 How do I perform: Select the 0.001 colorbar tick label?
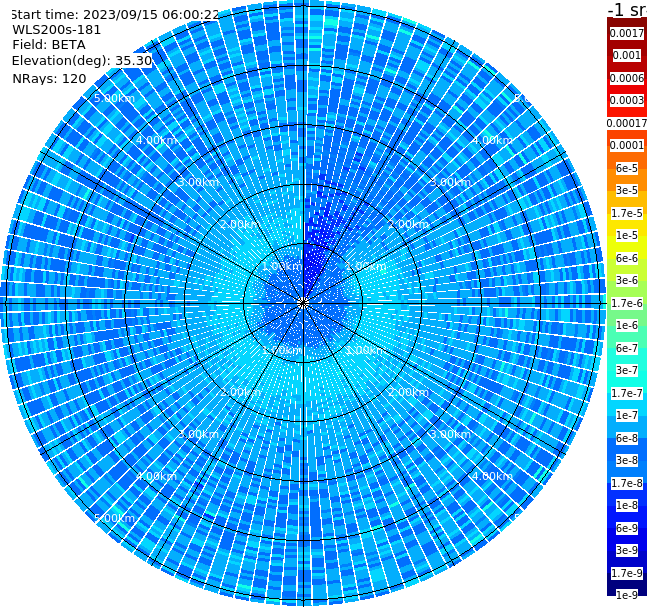pyautogui.click(x=627, y=55)
